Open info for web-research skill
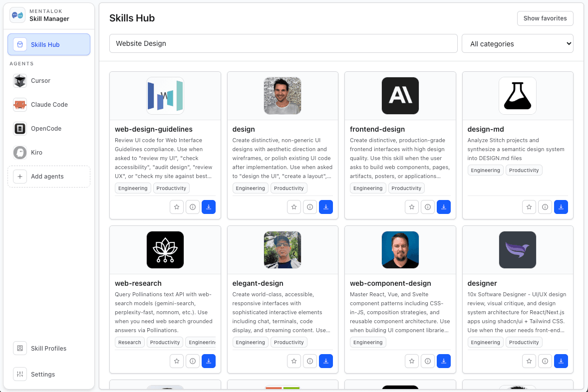The width and height of the screenshot is (588, 392). [x=193, y=361]
